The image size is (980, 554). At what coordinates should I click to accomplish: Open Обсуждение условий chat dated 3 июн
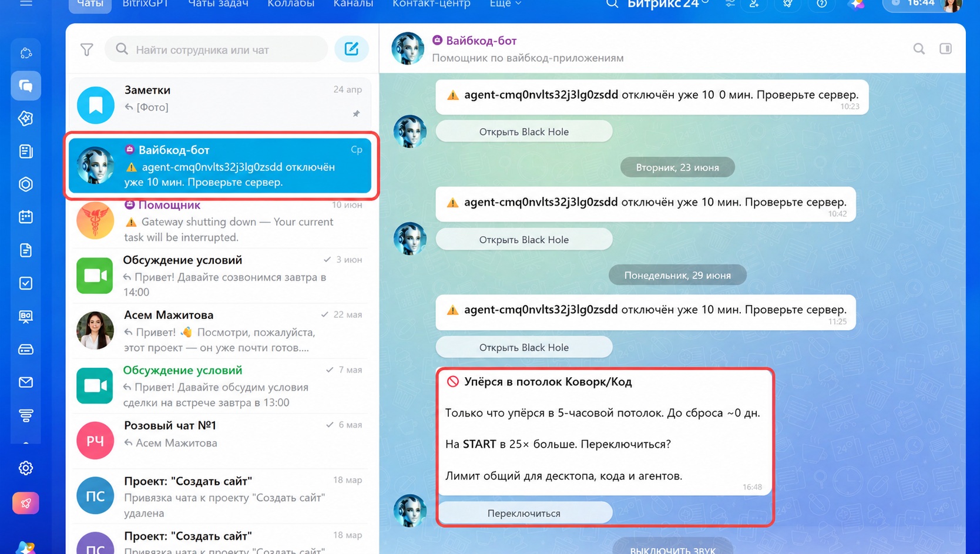click(221, 276)
